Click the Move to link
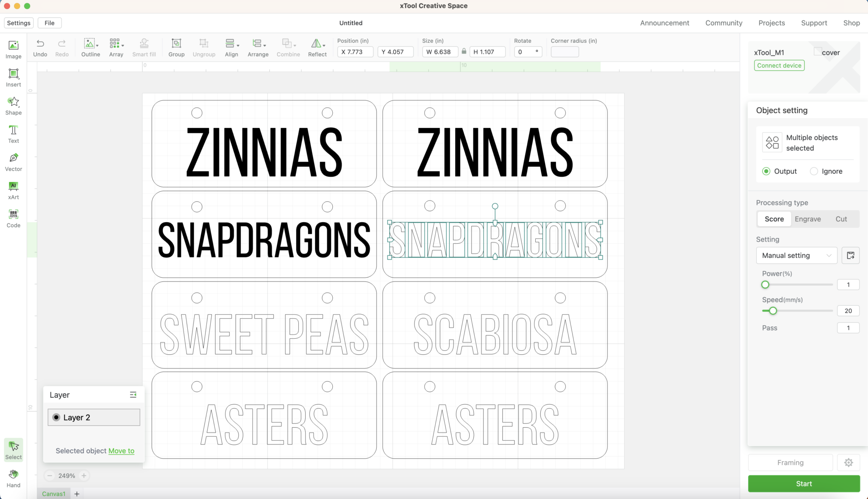The image size is (868, 499). tap(121, 451)
